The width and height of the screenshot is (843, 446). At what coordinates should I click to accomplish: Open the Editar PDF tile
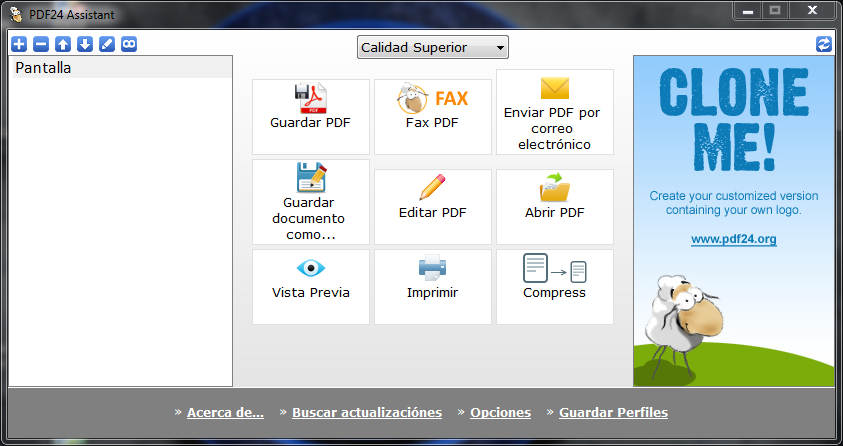coord(433,207)
